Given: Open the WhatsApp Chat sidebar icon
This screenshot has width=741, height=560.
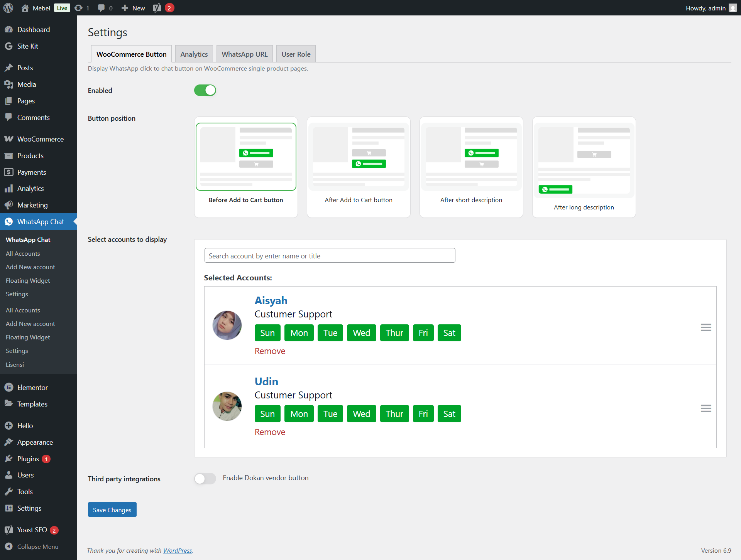Looking at the screenshot, I should 9,222.
